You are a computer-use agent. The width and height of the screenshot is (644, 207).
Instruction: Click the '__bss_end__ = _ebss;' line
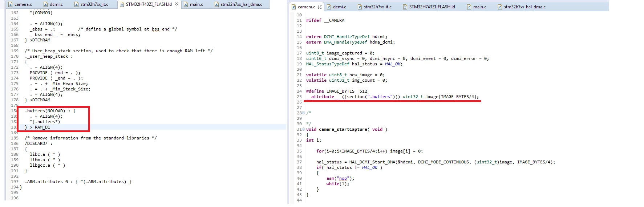[55, 34]
